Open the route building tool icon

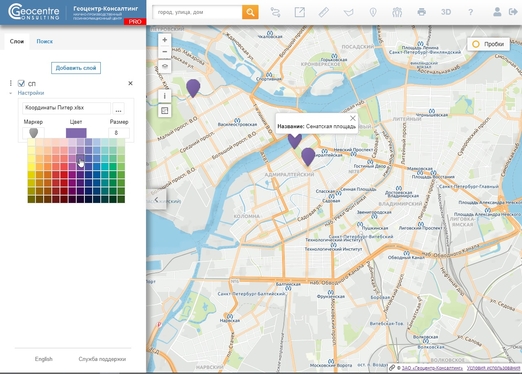275,12
